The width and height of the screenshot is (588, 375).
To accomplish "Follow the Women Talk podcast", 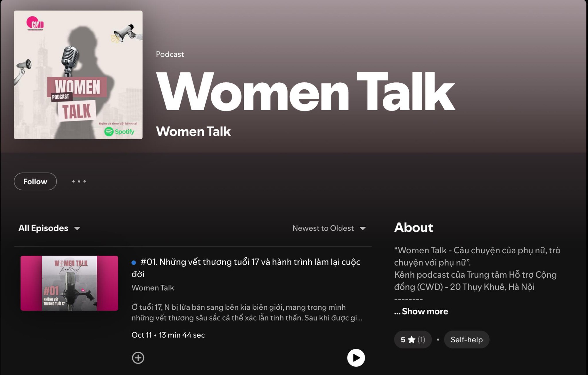I will pos(35,181).
